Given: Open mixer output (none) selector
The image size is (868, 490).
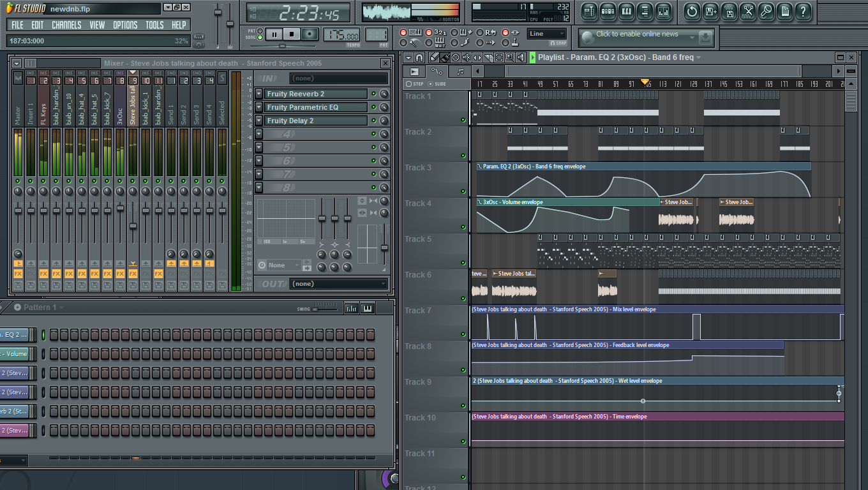Looking at the screenshot, I should (x=339, y=284).
